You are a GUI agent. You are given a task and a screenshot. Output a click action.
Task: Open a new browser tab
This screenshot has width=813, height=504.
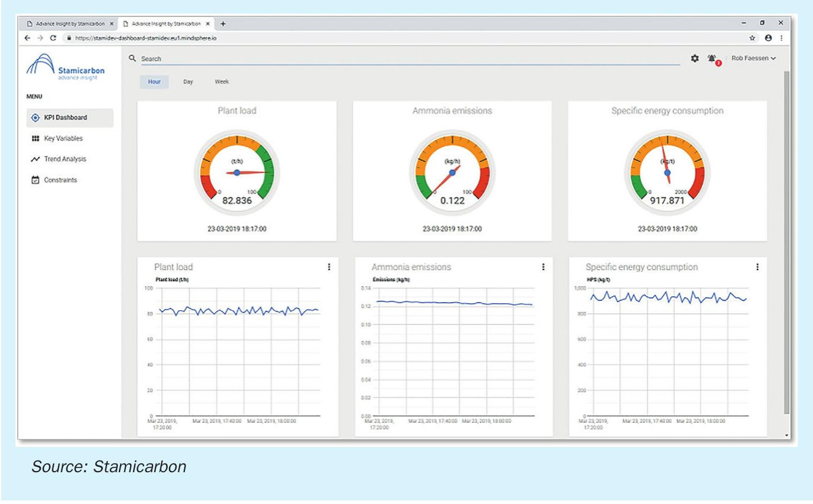224,24
